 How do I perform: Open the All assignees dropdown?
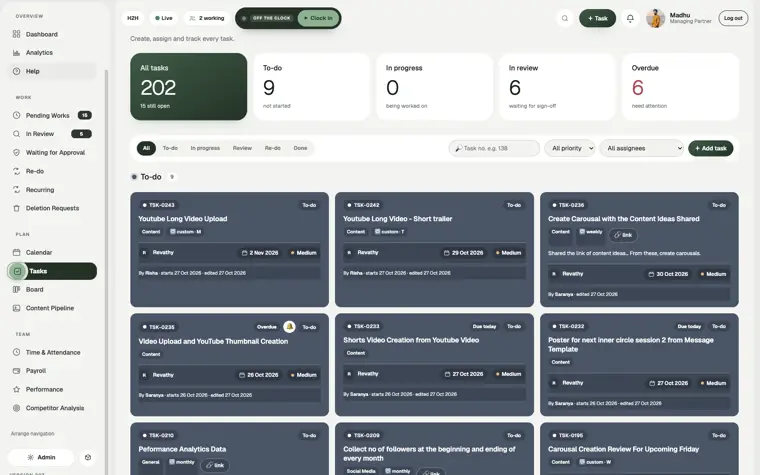642,148
